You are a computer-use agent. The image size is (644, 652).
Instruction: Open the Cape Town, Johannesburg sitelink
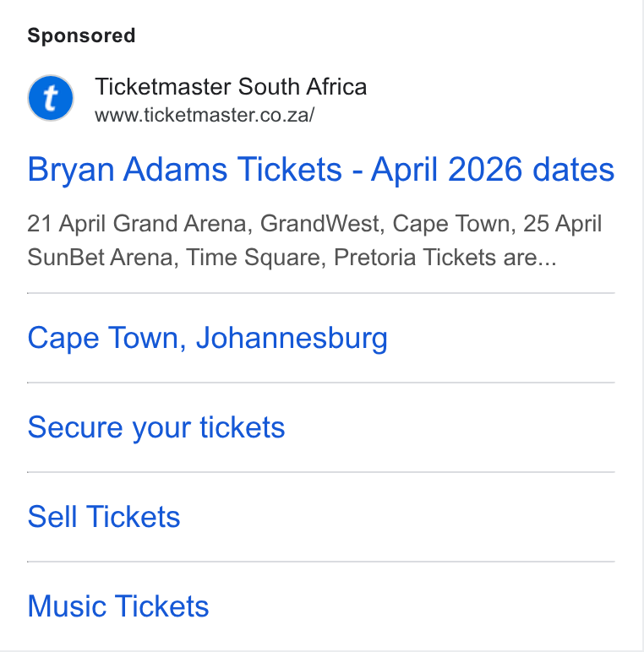(207, 338)
